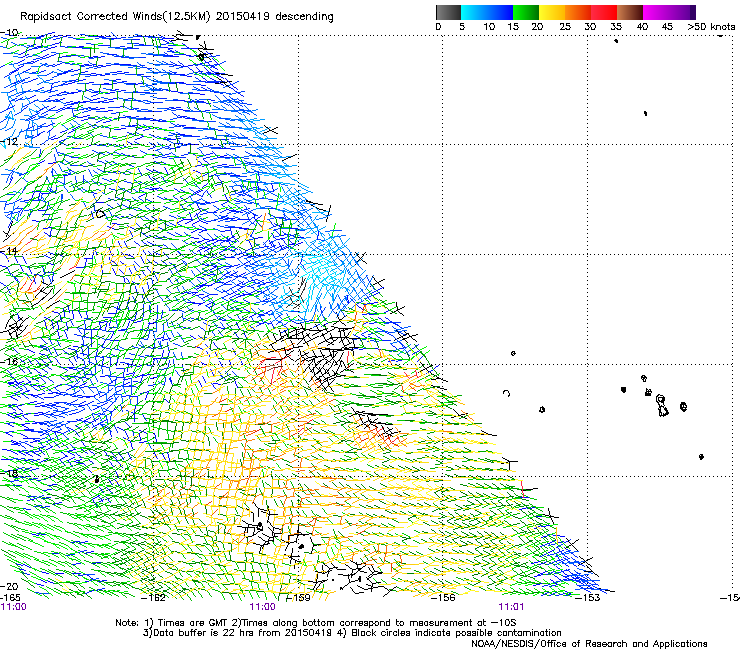Select the orange 25–30 knot legend swatch

pyautogui.click(x=578, y=12)
